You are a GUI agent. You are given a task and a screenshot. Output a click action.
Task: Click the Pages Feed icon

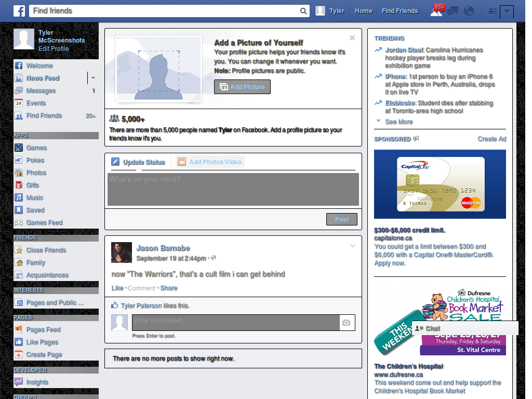[19, 329]
